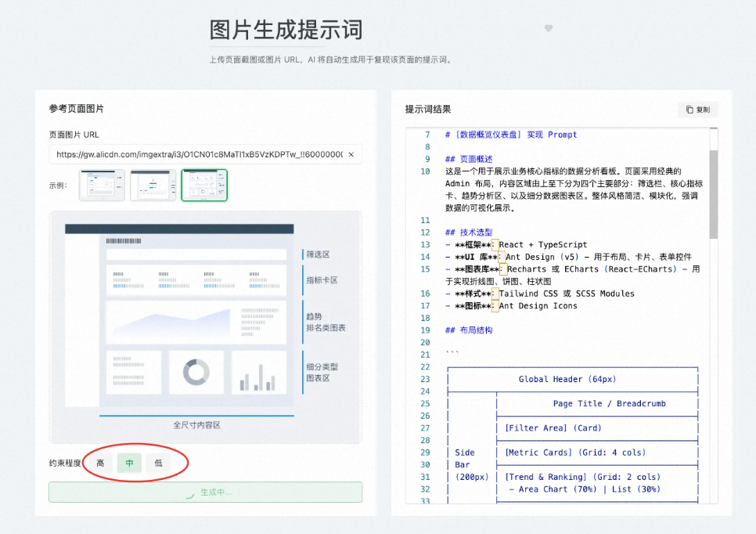The image size is (756, 534).
Task: Click the 'Ant Design Icons' line
Action: click(x=511, y=306)
